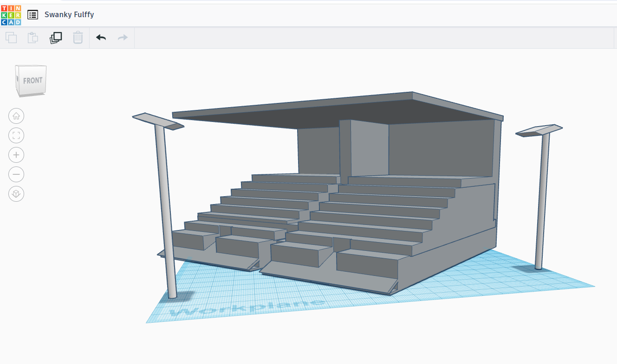The width and height of the screenshot is (617, 364).
Task: Click the Copy toolbar icon
Action: [x=11, y=38]
